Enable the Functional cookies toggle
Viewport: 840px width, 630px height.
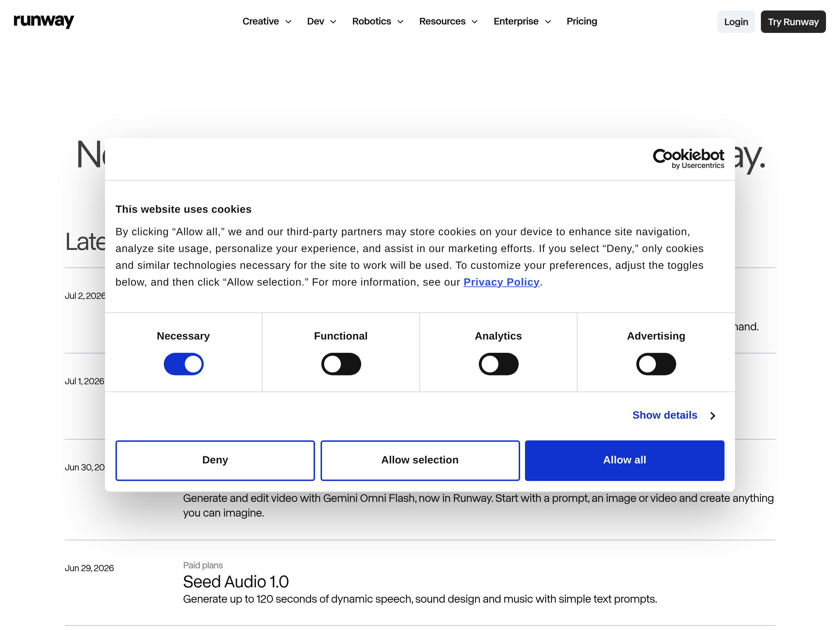[341, 364]
